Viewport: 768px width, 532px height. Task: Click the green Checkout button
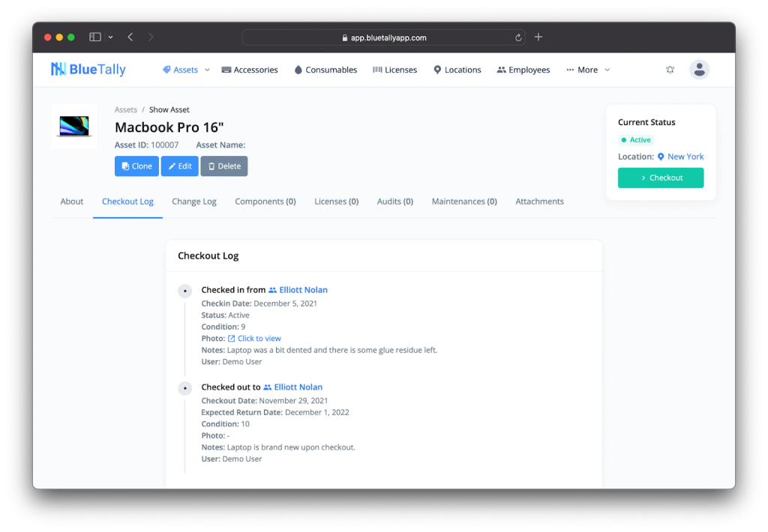pos(660,178)
